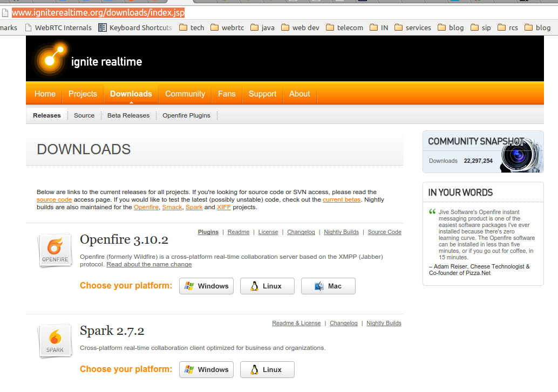Download Openfire for Windows
558x392 pixels.
click(206, 286)
